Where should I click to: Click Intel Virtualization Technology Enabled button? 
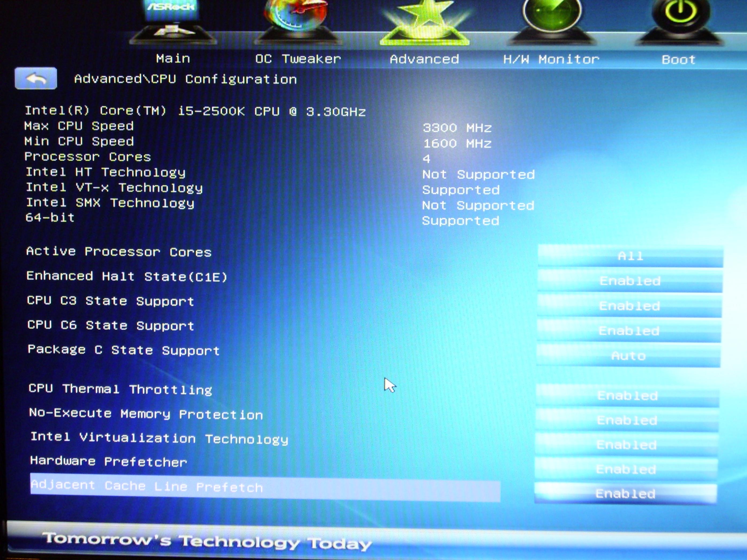pyautogui.click(x=626, y=445)
